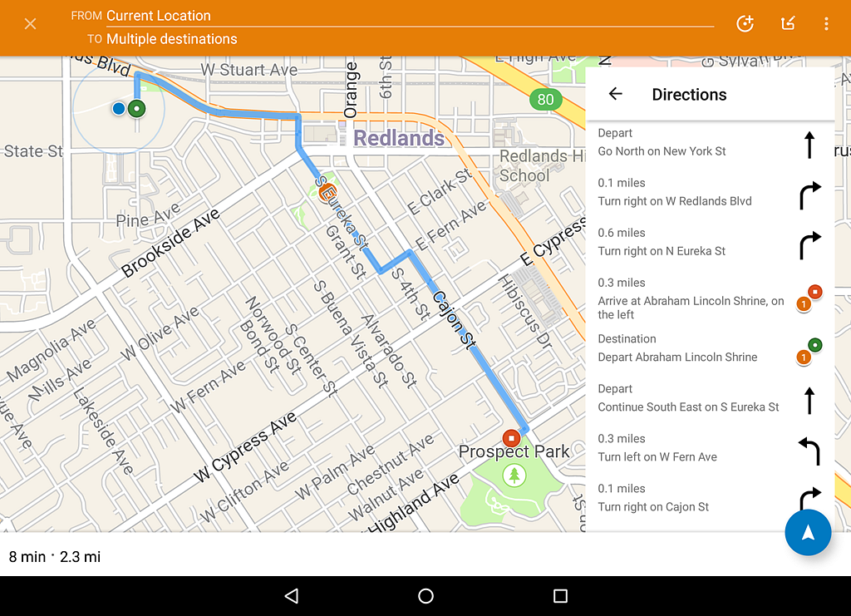This screenshot has width=851, height=616.
Task: Tap straight arrow for S Eureka St step
Action: click(809, 401)
